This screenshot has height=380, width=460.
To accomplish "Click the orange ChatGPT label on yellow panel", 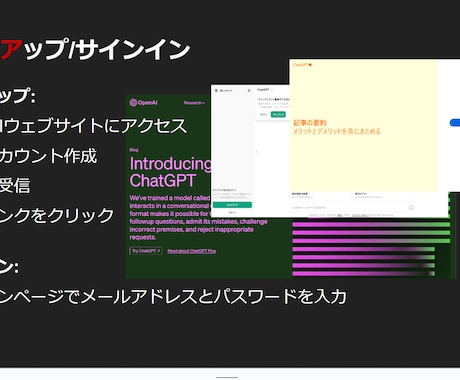I will click(302, 64).
